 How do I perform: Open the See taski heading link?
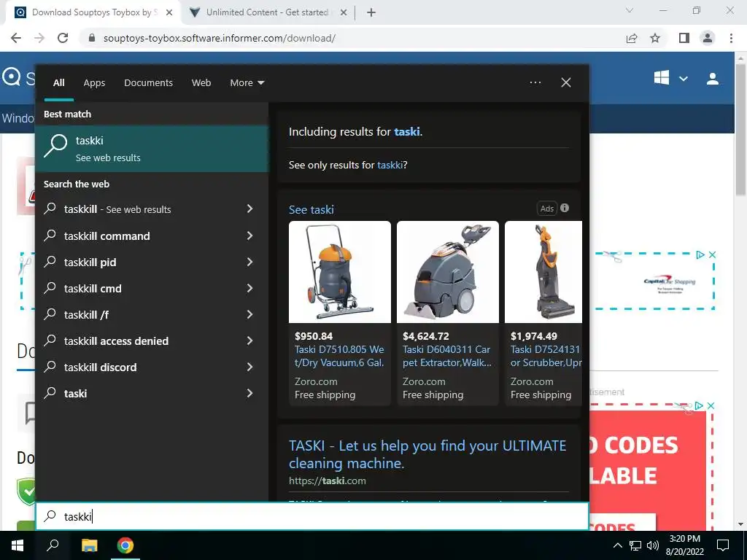311,209
